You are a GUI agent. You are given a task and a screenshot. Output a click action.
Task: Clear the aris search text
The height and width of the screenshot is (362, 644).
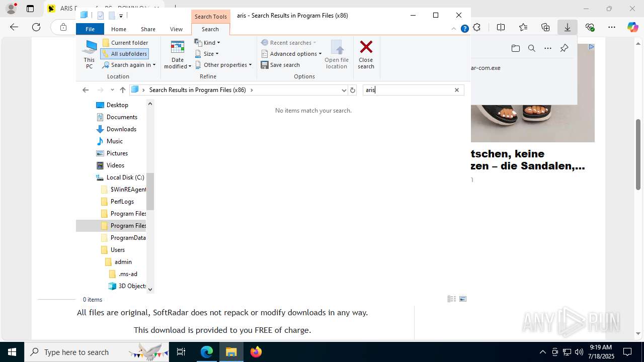tap(457, 90)
